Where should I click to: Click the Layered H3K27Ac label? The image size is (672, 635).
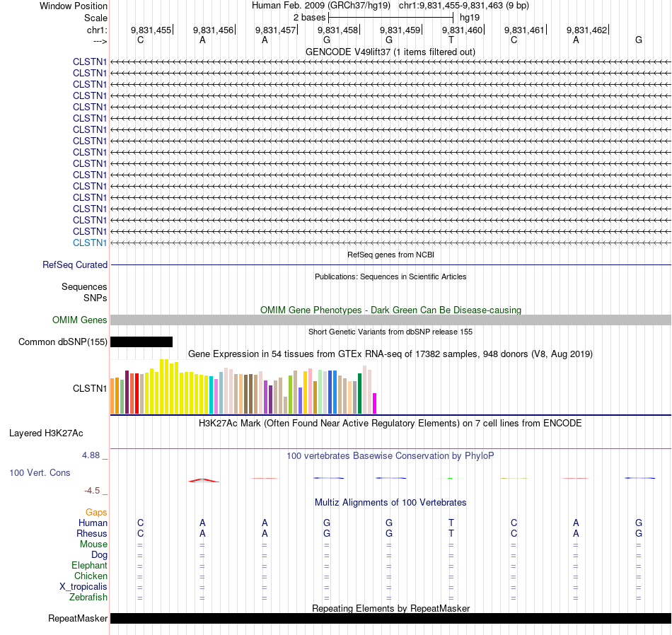(46, 433)
